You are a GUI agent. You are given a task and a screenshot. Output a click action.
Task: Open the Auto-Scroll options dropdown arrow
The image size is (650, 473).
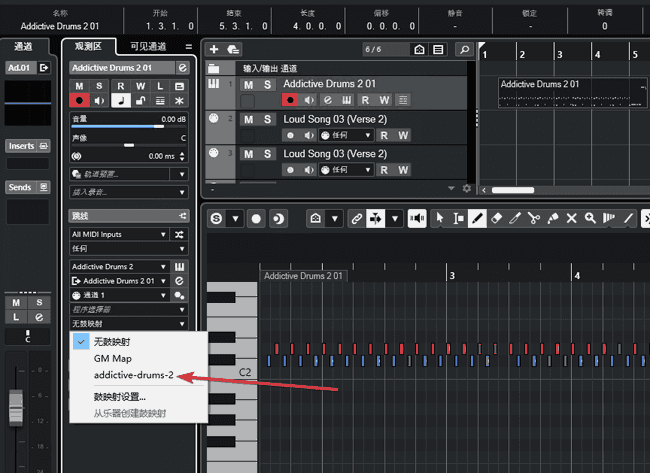click(395, 218)
